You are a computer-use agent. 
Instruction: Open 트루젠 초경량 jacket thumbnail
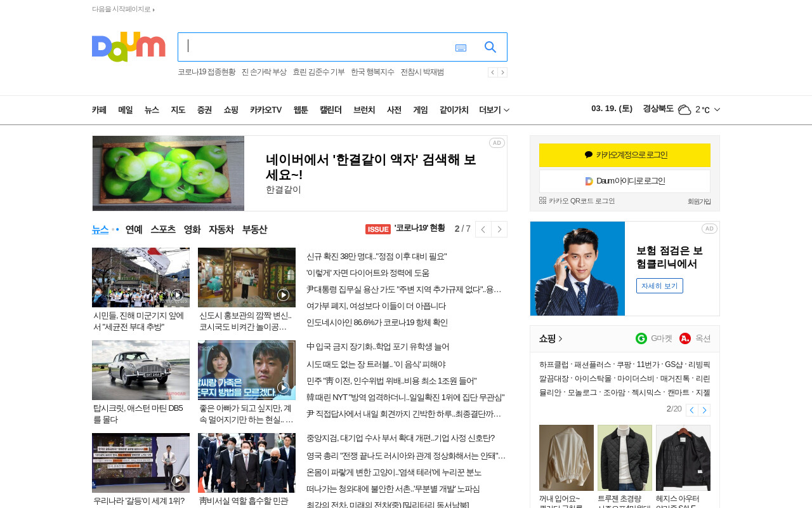[625, 458]
